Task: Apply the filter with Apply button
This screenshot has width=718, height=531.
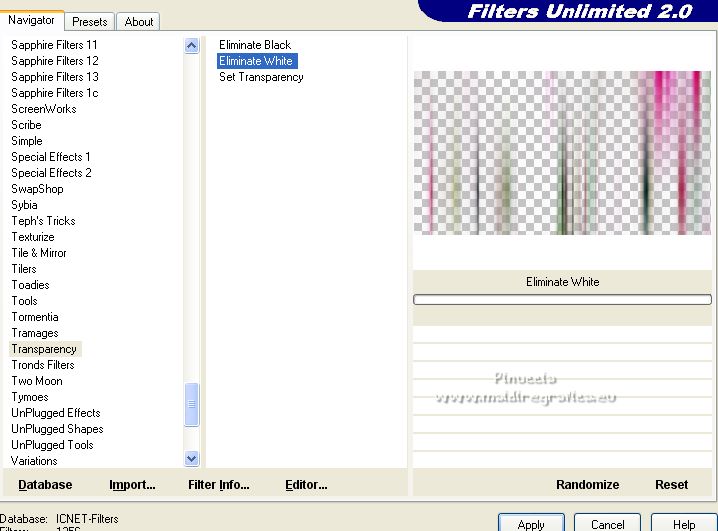Action: click(x=531, y=523)
